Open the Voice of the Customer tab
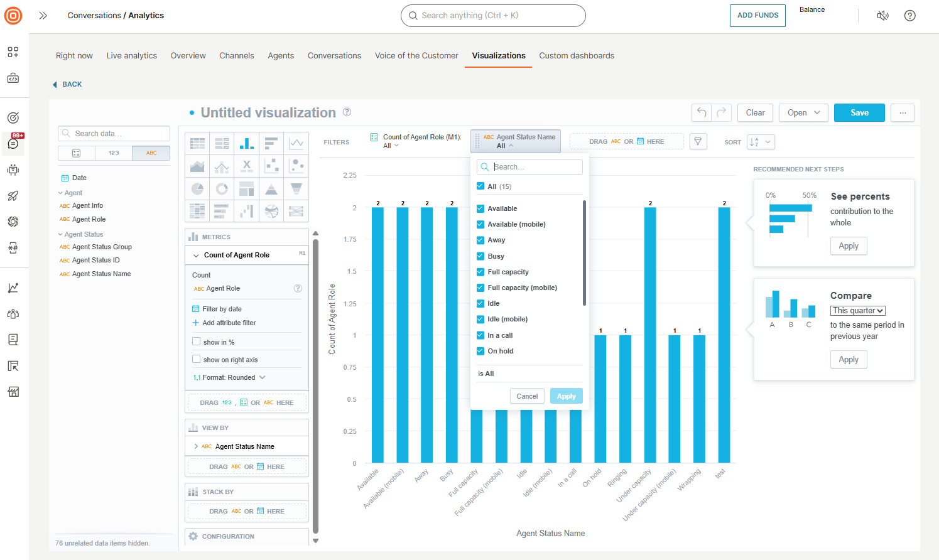 [416, 55]
